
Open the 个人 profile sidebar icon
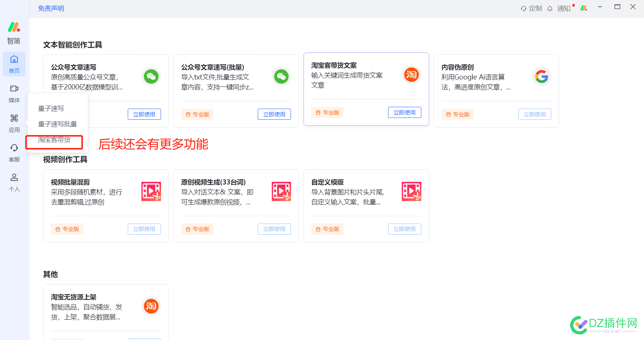14,182
